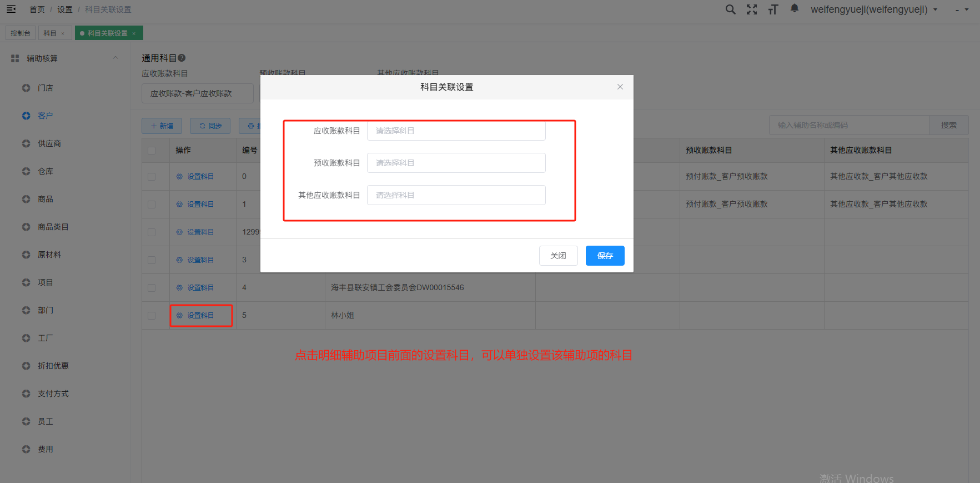980x483 pixels.
Task: Click the 商品类目 sidebar icon
Action: click(x=26, y=227)
